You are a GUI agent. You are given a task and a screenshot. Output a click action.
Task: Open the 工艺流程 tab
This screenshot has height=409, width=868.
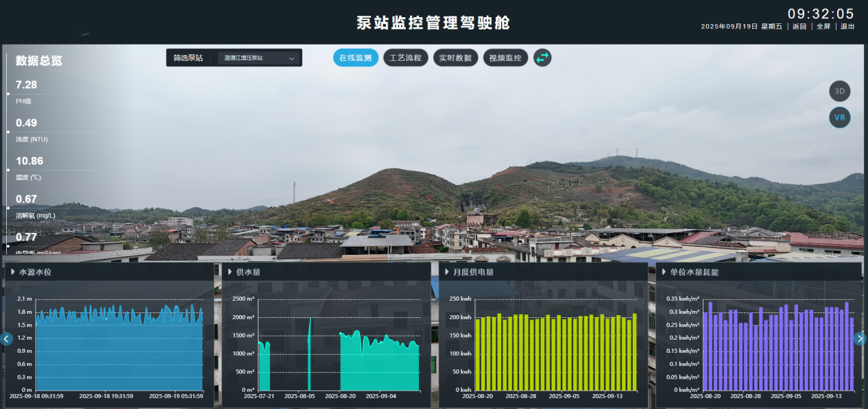pyautogui.click(x=405, y=58)
